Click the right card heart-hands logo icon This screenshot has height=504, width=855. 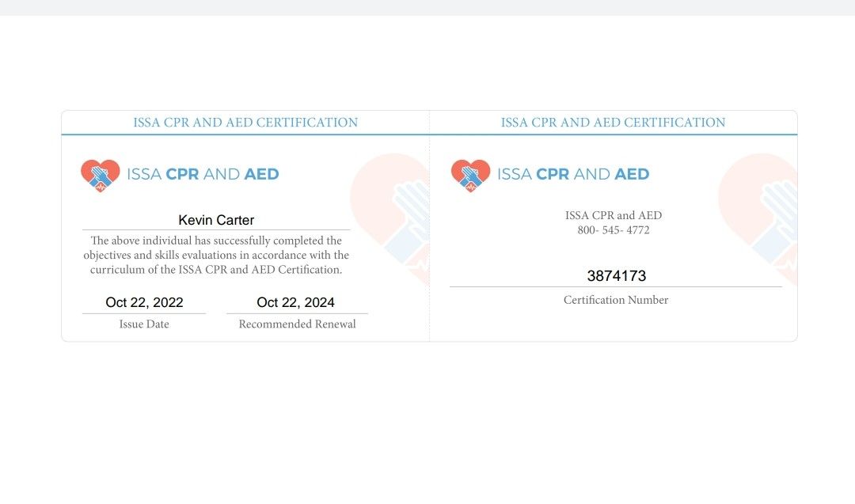[470, 176]
